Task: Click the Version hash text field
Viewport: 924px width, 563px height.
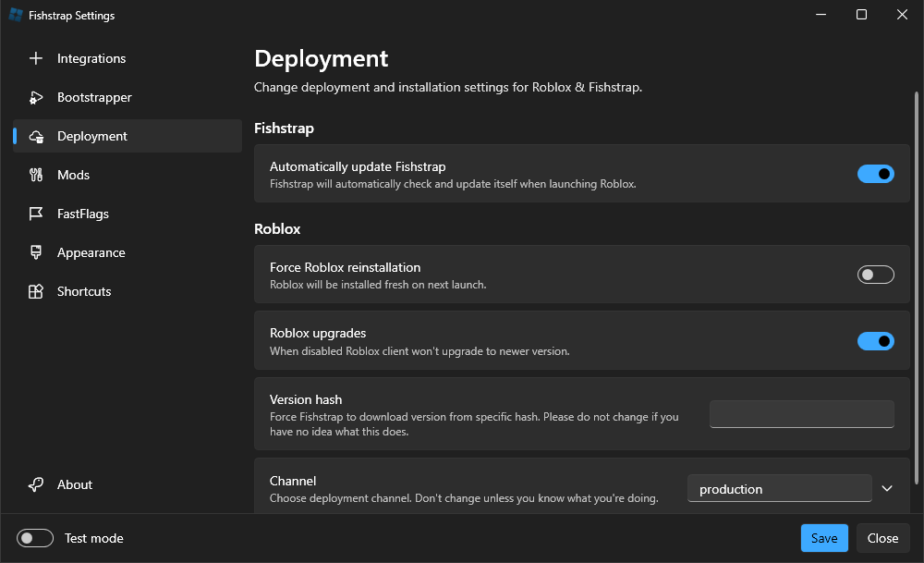Action: (801, 414)
